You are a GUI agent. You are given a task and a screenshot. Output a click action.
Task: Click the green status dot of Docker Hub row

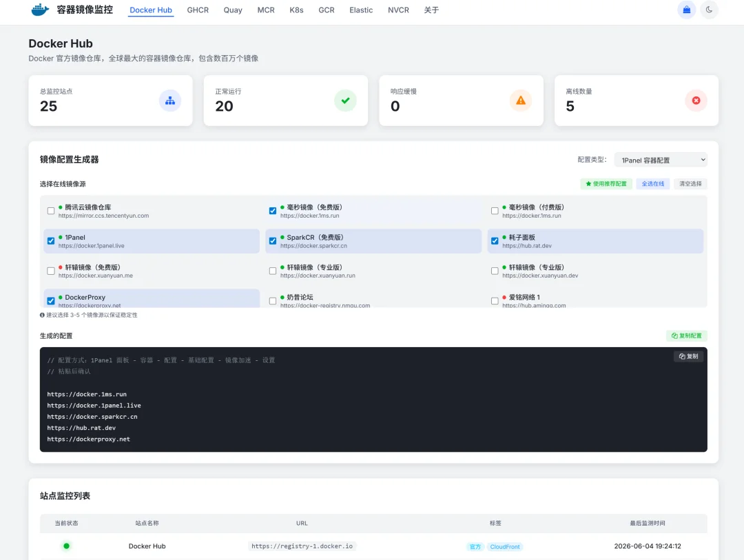(x=66, y=546)
